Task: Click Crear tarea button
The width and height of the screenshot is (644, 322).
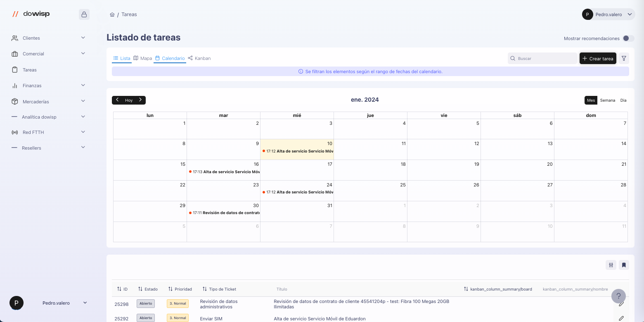Action: 598,58
